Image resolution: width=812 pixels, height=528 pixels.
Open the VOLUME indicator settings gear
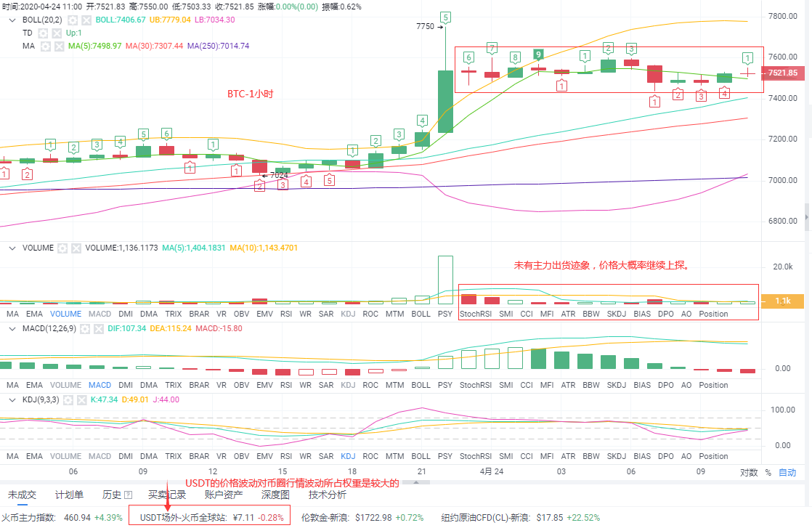(x=64, y=248)
